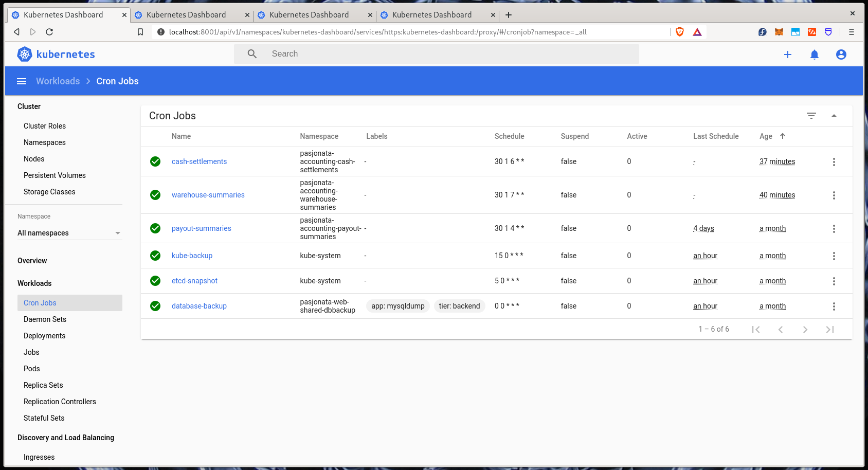Click Brave shield icon
Image resolution: width=868 pixels, height=470 pixels.
coord(680,32)
